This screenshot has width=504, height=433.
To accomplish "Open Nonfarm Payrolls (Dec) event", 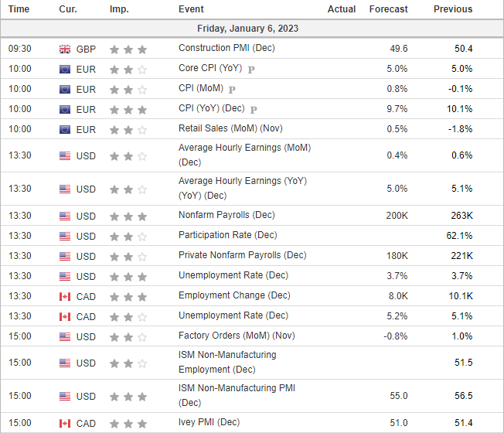I will [x=226, y=215].
